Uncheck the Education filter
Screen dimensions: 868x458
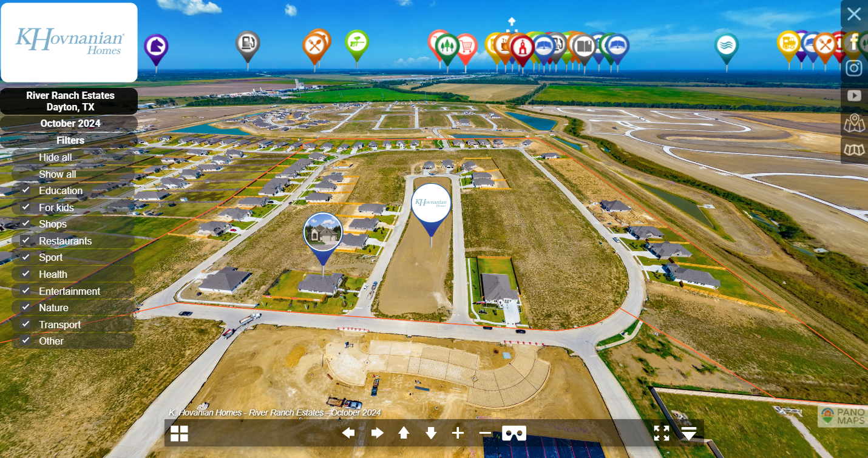click(x=25, y=190)
